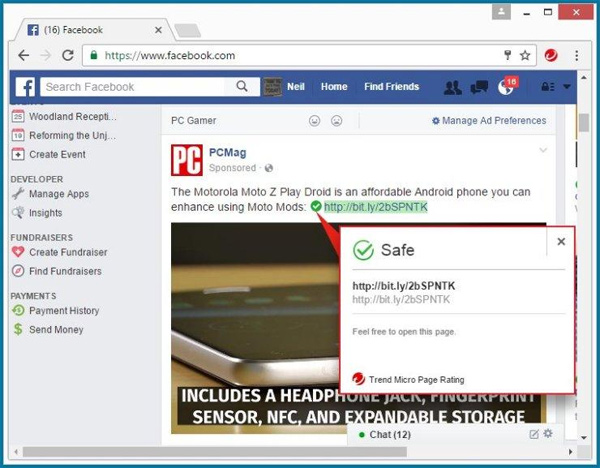Click the Chrome back arrow
Image resolution: width=600 pixels, height=468 pixels.
coord(24,55)
